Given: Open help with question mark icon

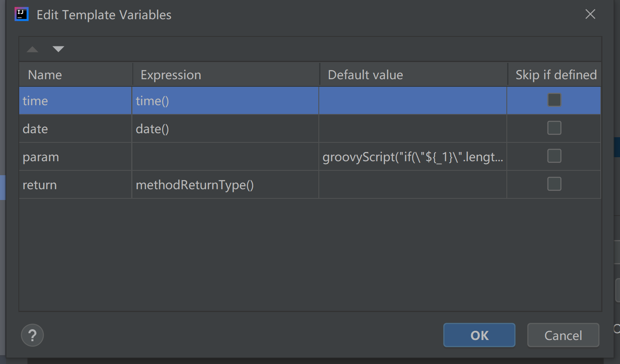Looking at the screenshot, I should (32, 335).
